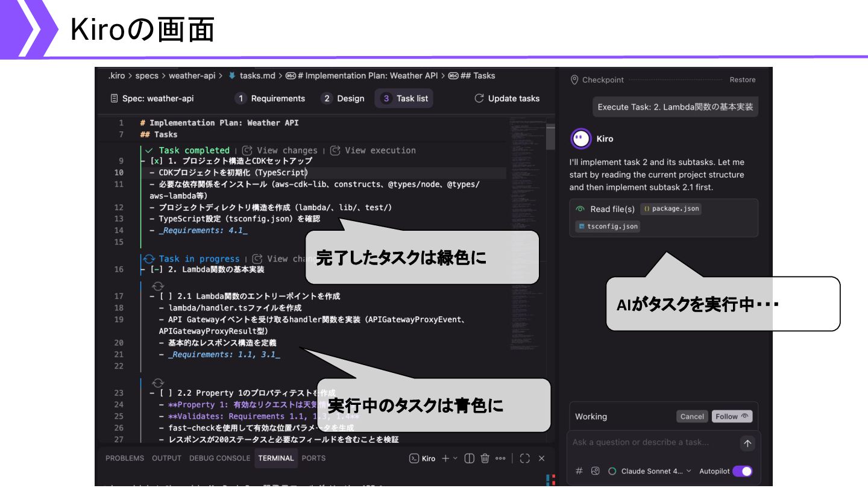Click checked [x] box for task 1

tap(157, 161)
